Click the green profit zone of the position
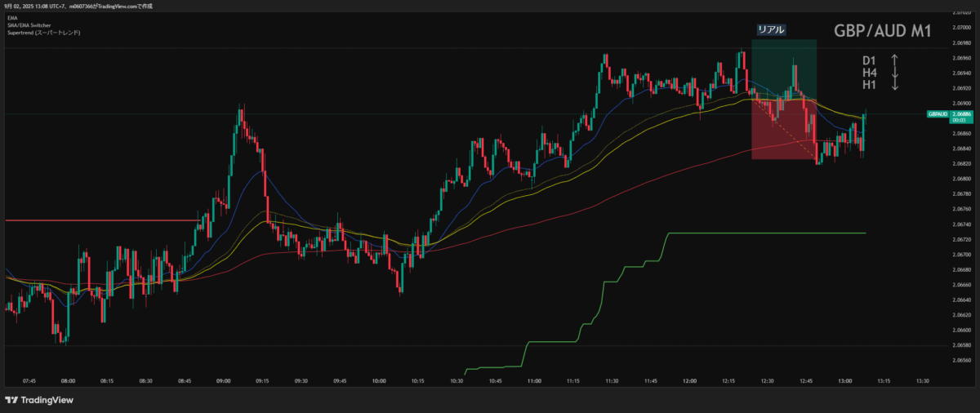 [x=784, y=65]
